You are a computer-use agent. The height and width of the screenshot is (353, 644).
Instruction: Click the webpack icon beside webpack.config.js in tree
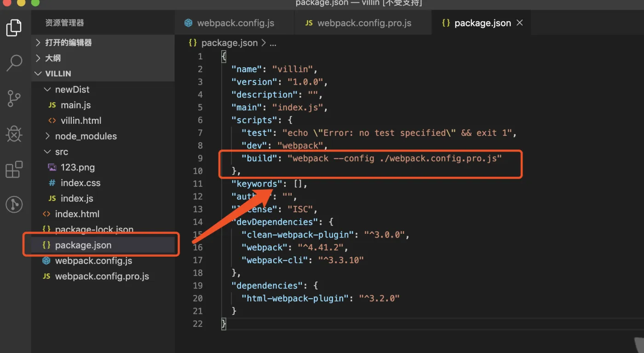pos(46,260)
